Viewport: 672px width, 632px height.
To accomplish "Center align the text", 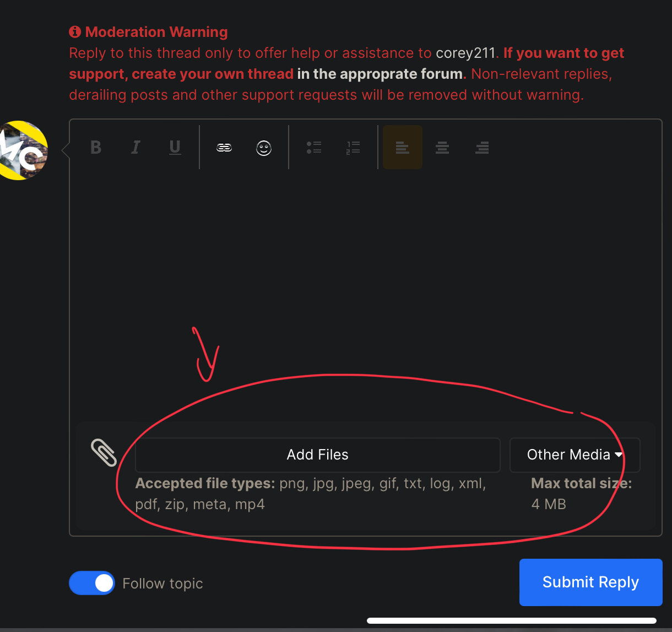I will [442, 147].
